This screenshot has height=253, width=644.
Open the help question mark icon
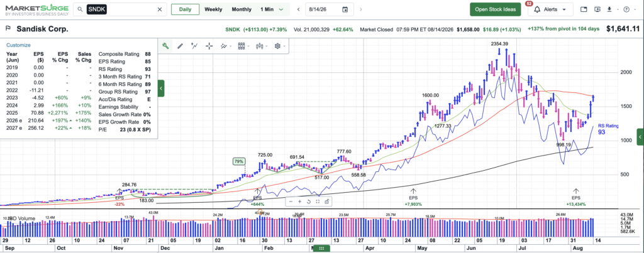(626, 9)
